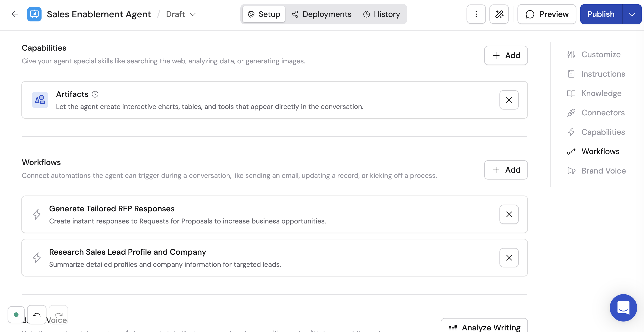This screenshot has height=332, width=644.
Task: Remove Research Sales Lead Profile workflow
Action: (509, 258)
